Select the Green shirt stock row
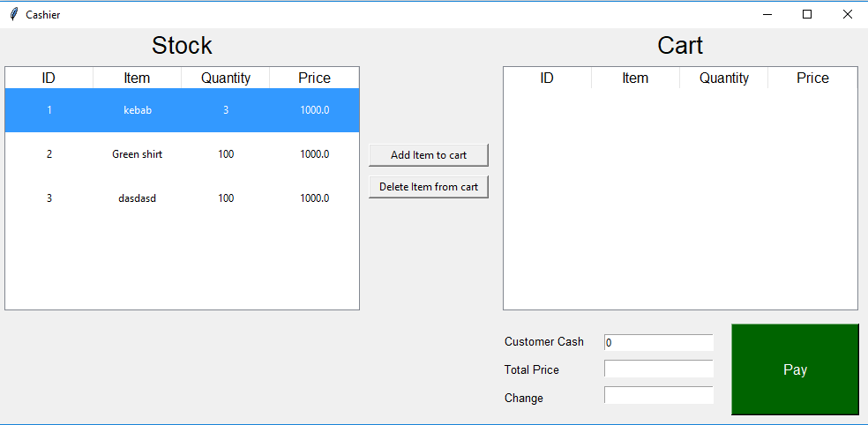This screenshot has width=868, height=425. [182, 154]
